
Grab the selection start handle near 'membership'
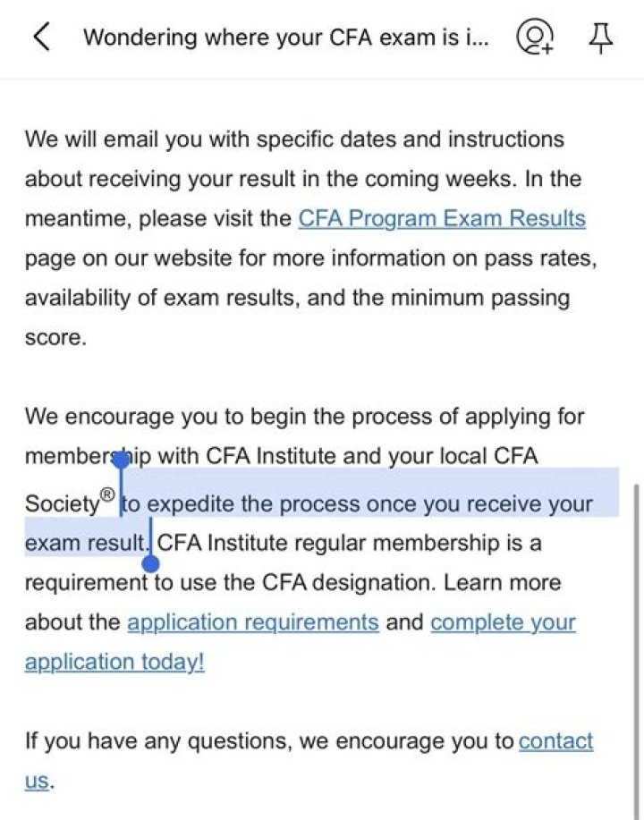[121, 461]
